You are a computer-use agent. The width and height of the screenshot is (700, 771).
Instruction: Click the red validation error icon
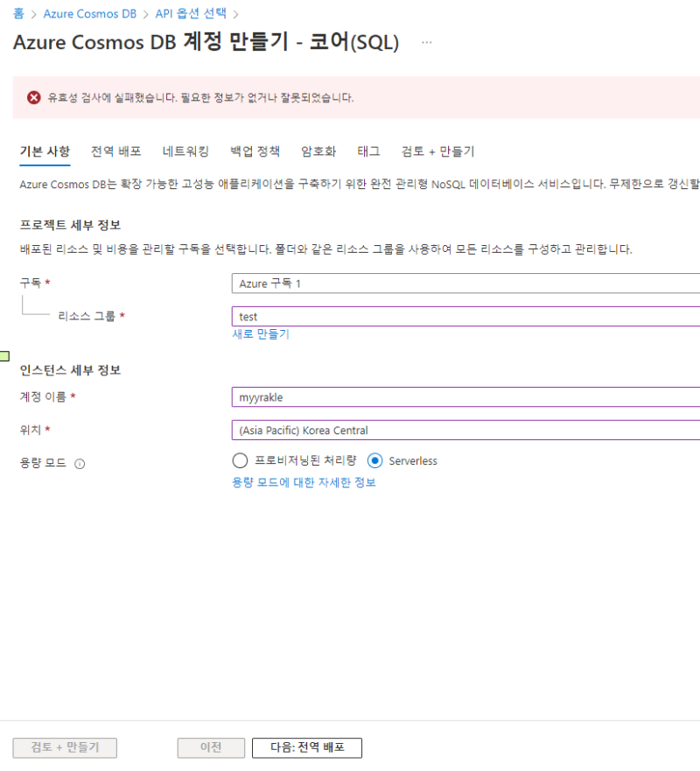point(34,97)
